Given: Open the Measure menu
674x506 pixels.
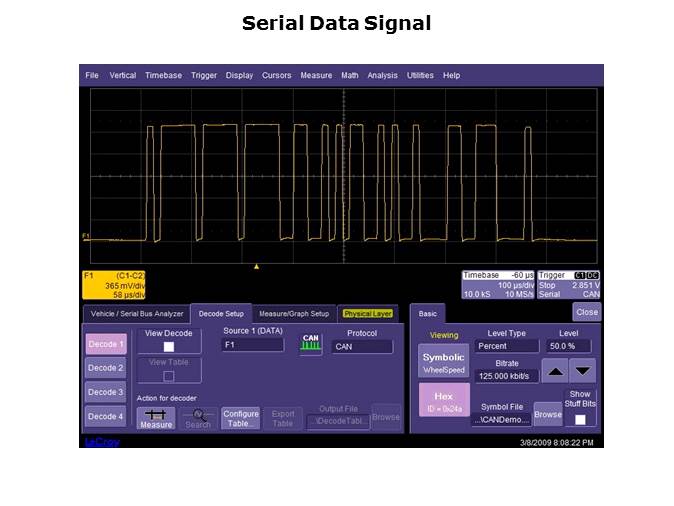Looking at the screenshot, I should pos(316,75).
